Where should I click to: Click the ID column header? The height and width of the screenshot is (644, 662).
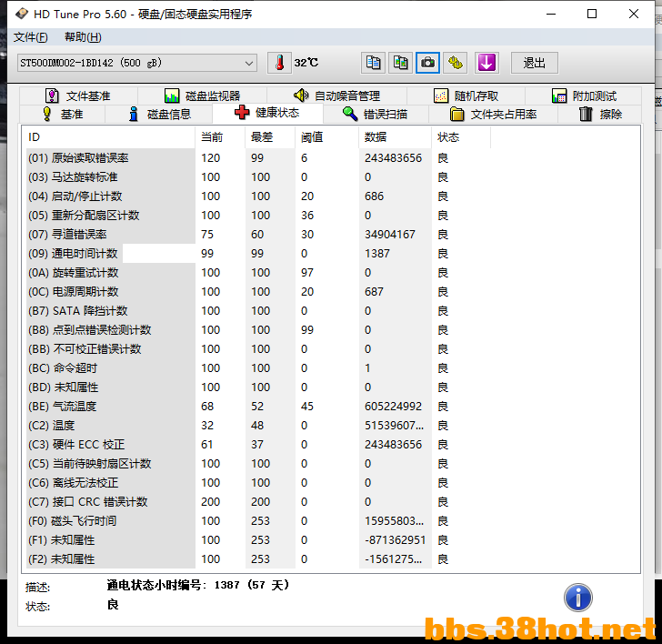pyautogui.click(x=108, y=137)
